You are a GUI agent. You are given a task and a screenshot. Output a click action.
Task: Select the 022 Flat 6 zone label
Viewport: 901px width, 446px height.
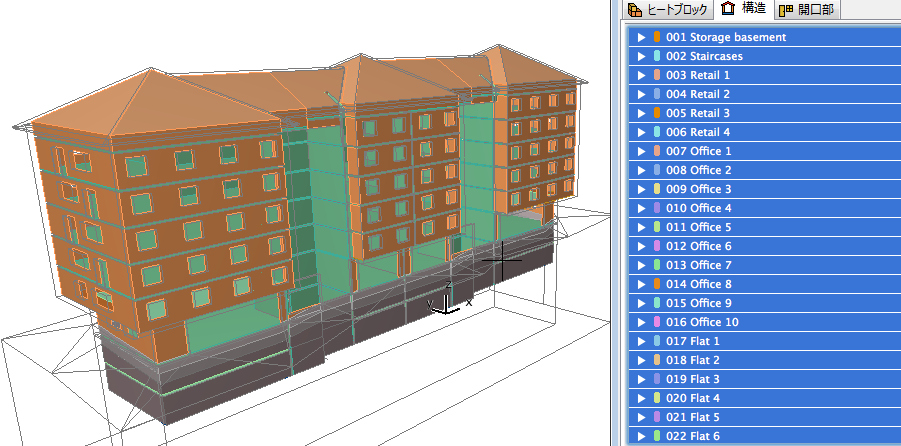[692, 436]
